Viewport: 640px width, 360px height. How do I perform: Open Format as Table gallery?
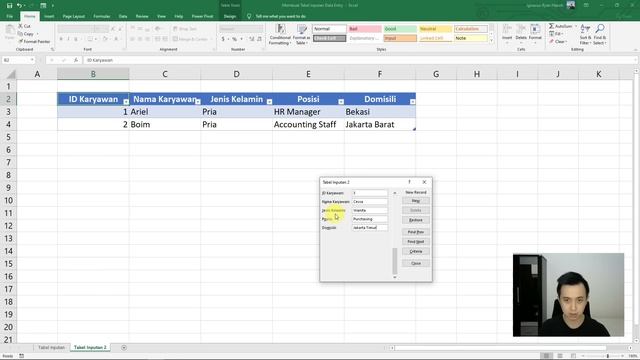click(x=302, y=34)
